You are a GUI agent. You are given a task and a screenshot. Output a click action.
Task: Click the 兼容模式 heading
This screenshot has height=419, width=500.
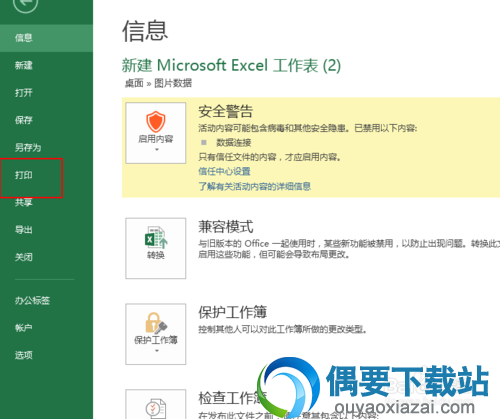coord(226,227)
